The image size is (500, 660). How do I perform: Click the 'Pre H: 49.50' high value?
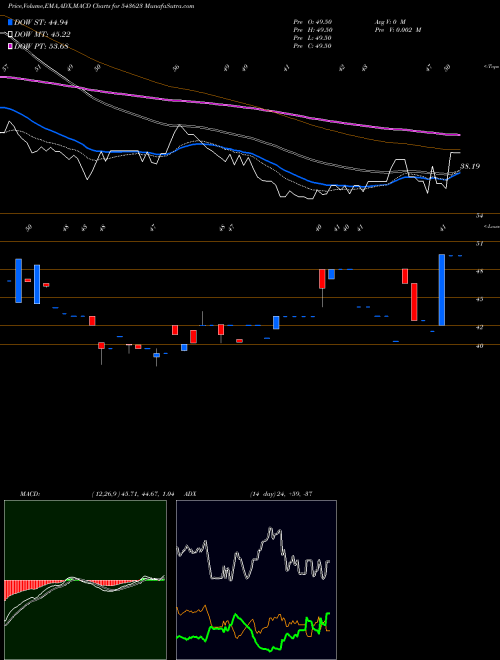[x=313, y=30]
